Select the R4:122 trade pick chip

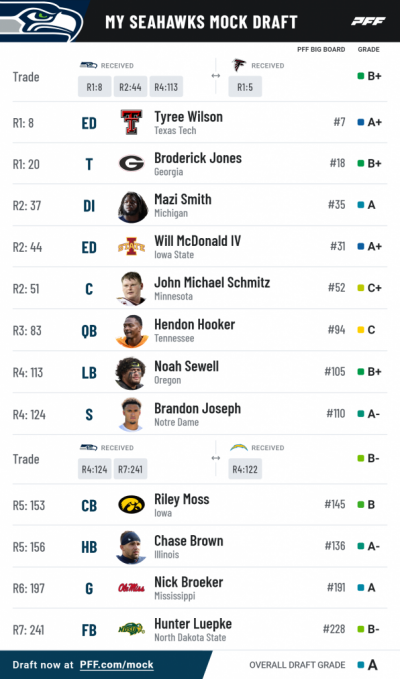tap(245, 469)
